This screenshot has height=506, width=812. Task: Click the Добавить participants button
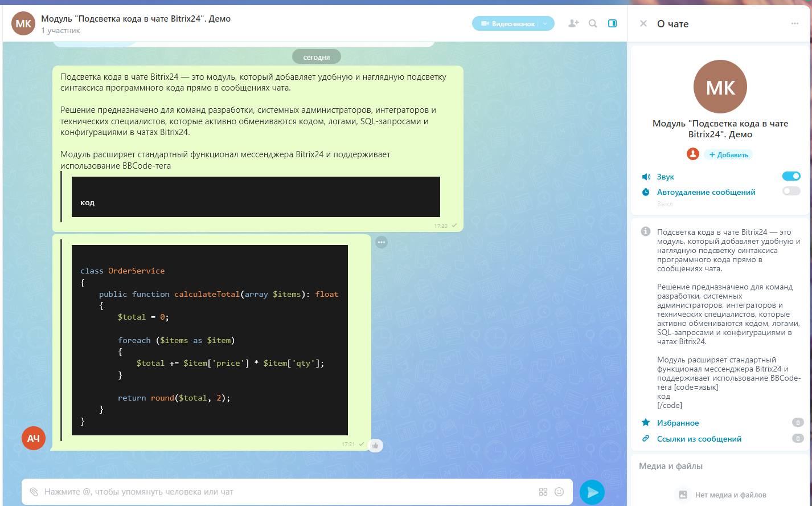click(729, 154)
